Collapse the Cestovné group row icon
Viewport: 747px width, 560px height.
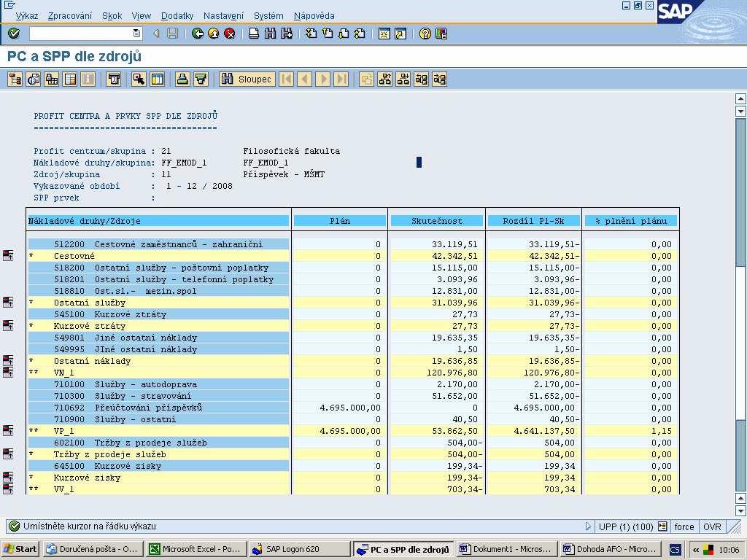pos(8,255)
